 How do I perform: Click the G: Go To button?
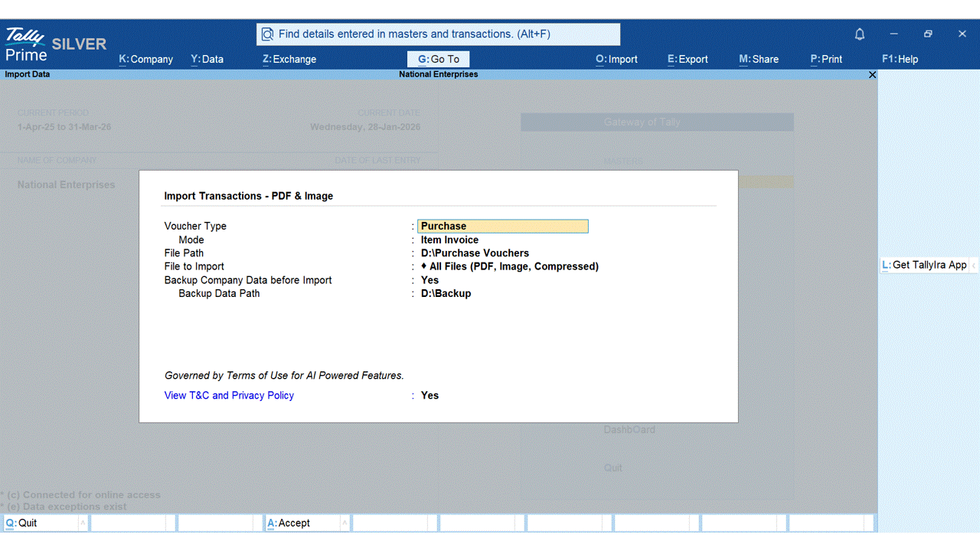click(x=438, y=59)
